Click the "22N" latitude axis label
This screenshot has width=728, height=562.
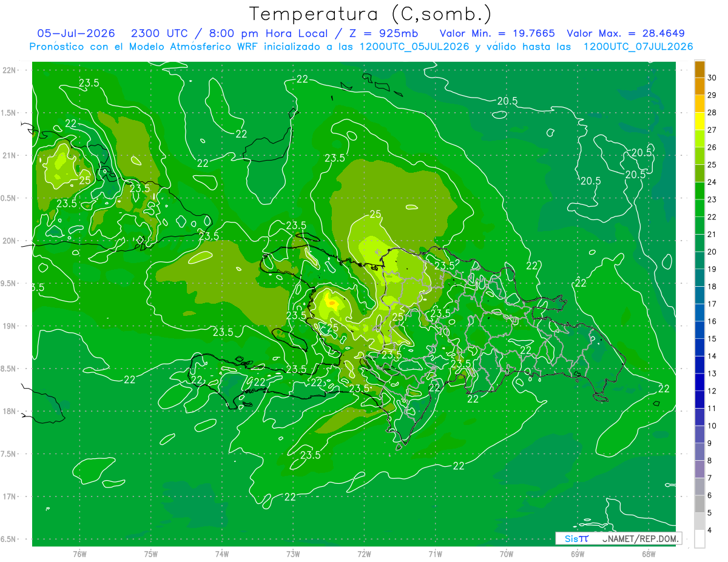click(x=10, y=70)
